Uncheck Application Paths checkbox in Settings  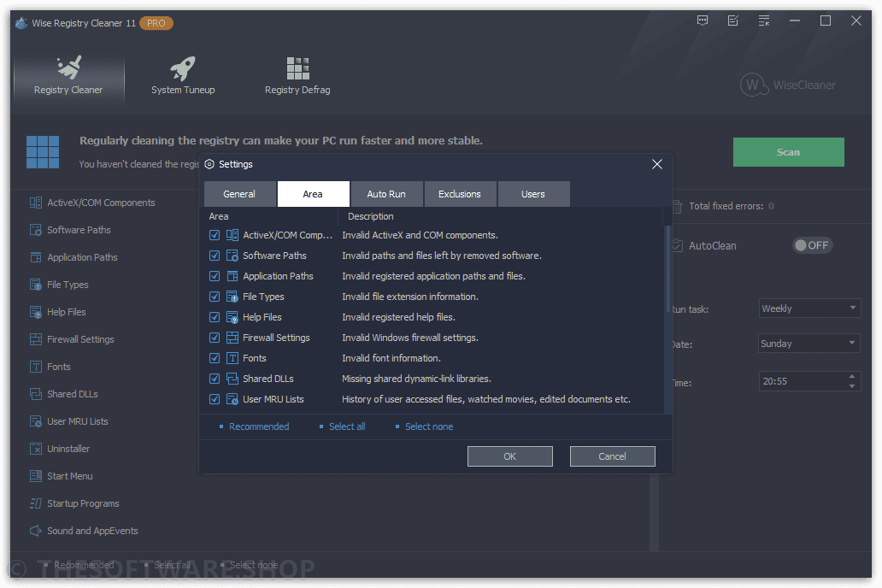pos(215,276)
